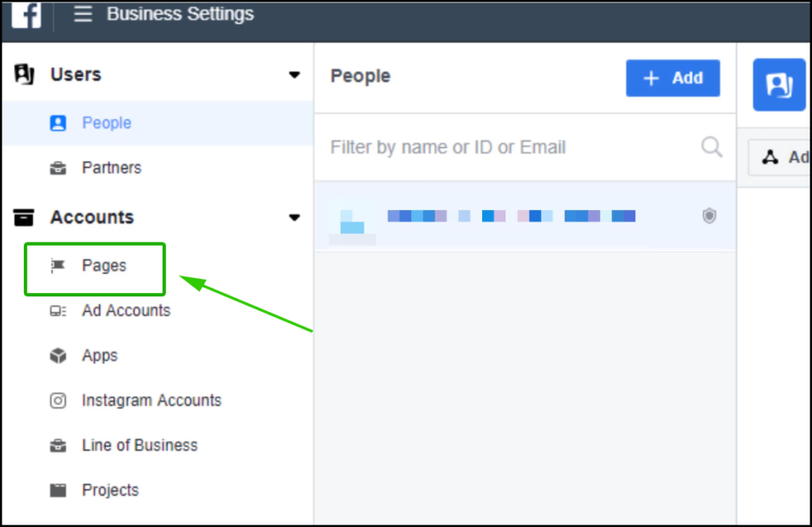The image size is (812, 527).
Task: Click the Facebook logo icon
Action: pyautogui.click(x=26, y=14)
